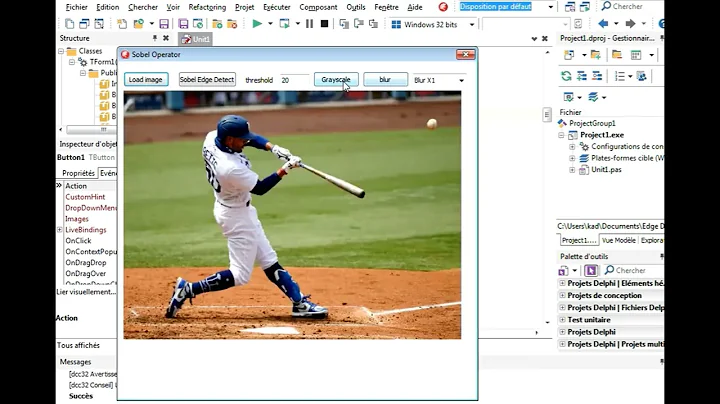Viewport: 720px width, 404px height.
Task: Click the green Run play icon
Action: point(257,23)
